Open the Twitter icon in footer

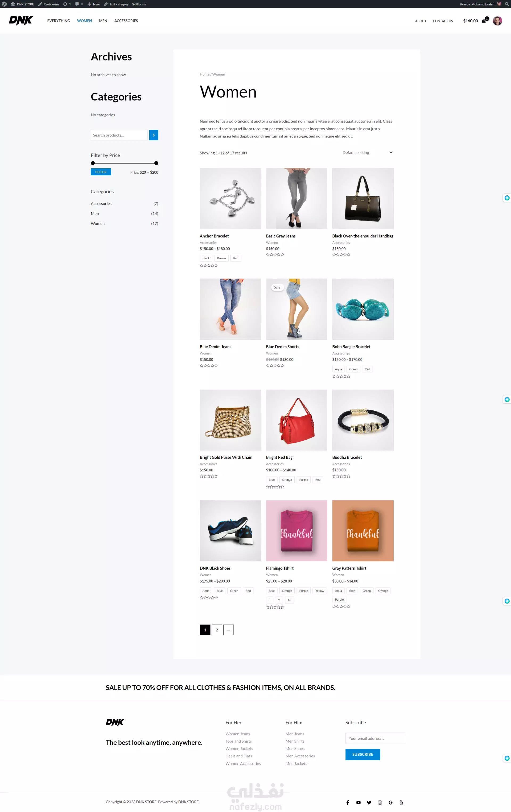369,802
